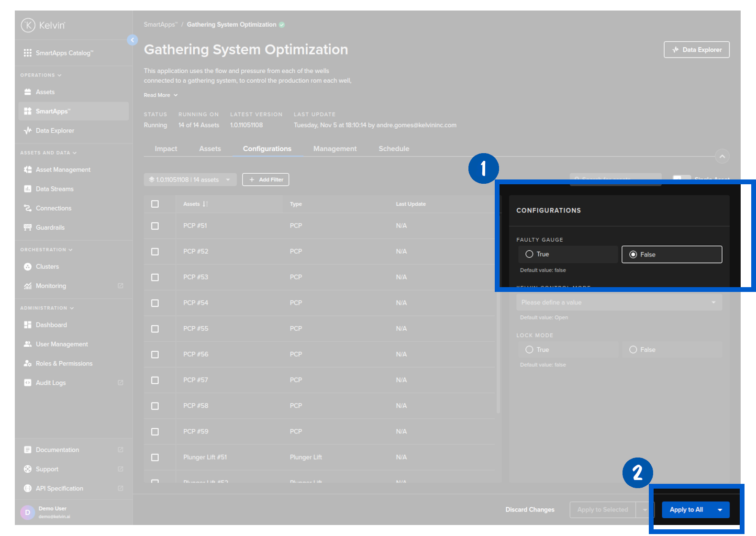Open Data Explorer in the sidebar
The width and height of the screenshot is (756, 536).
(x=55, y=131)
